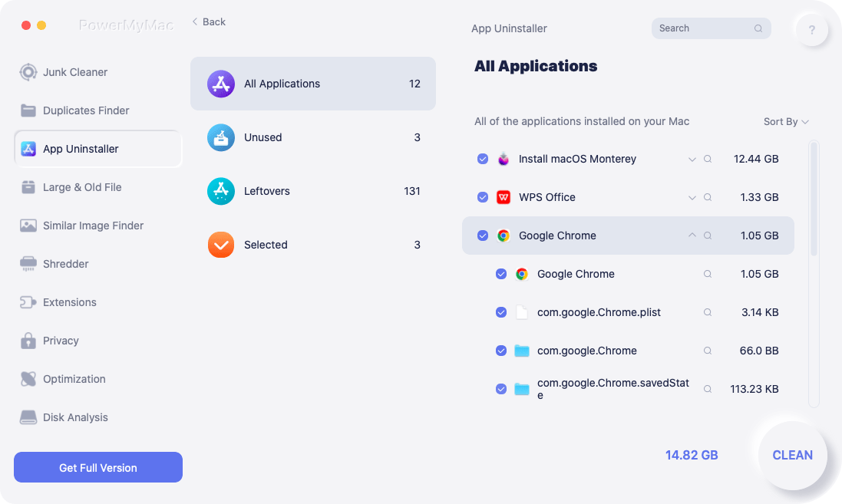
Task: Open Shredder from the sidebar
Action: 97,264
